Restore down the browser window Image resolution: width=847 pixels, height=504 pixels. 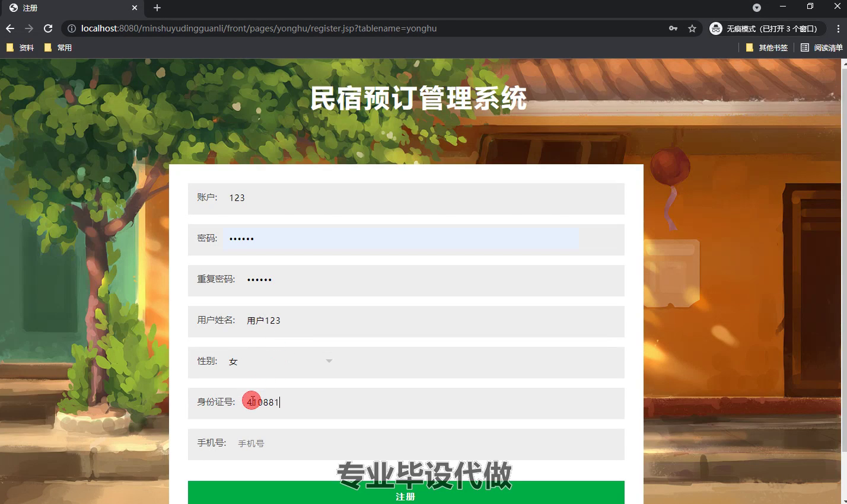pyautogui.click(x=810, y=7)
